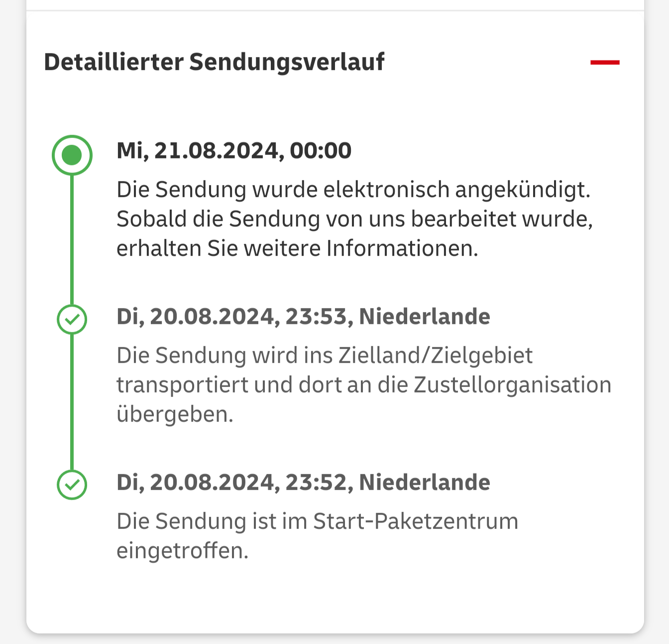Click the green line between the two checkmarks

point(72,401)
